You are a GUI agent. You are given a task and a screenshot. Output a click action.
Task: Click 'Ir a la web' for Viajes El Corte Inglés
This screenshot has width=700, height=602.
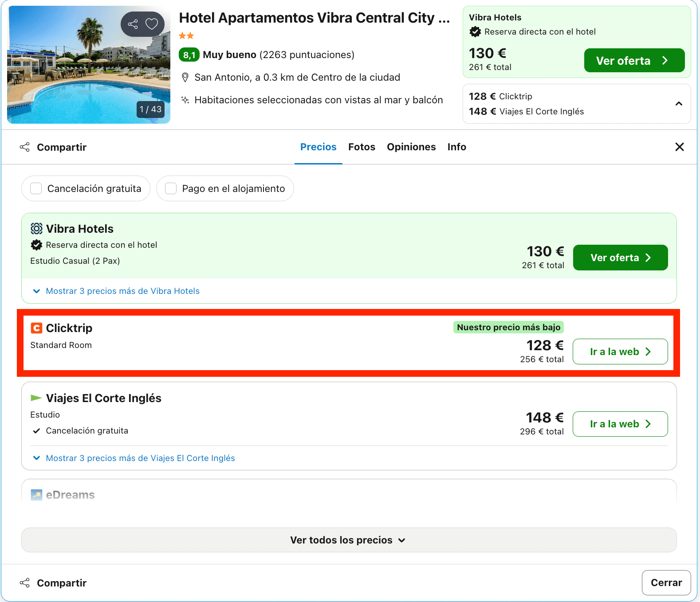tap(620, 424)
